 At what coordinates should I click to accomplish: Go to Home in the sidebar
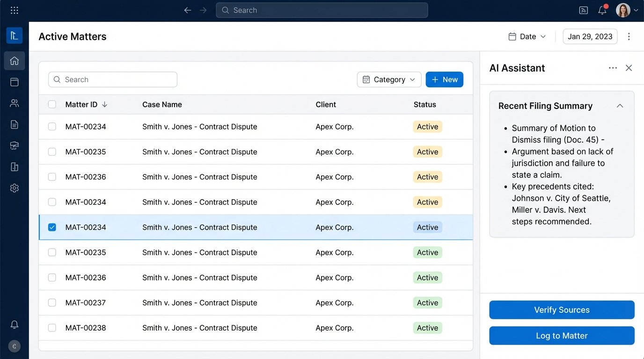(15, 61)
